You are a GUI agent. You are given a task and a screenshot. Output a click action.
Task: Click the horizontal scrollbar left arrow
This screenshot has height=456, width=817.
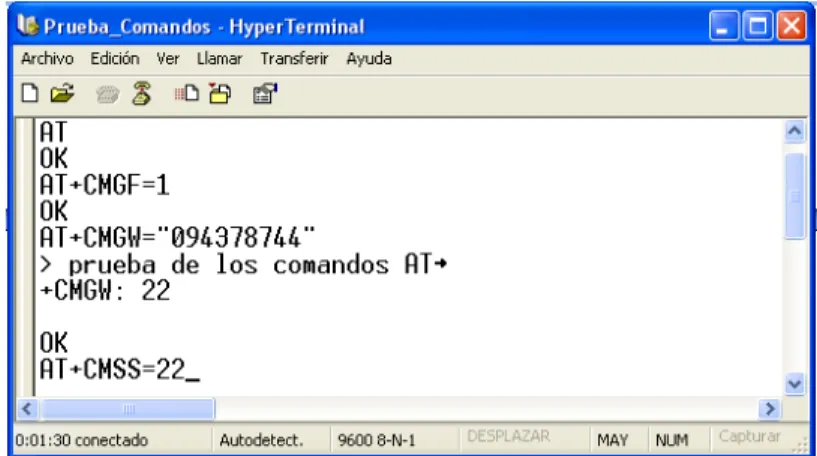coord(28,409)
